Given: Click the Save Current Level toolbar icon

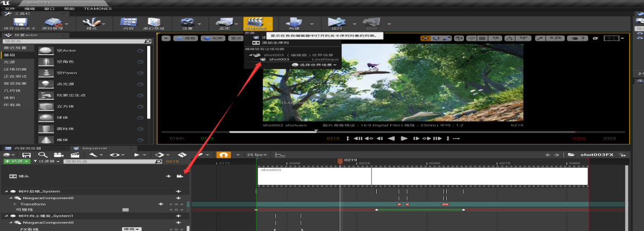Looking at the screenshot, I should [20, 22].
